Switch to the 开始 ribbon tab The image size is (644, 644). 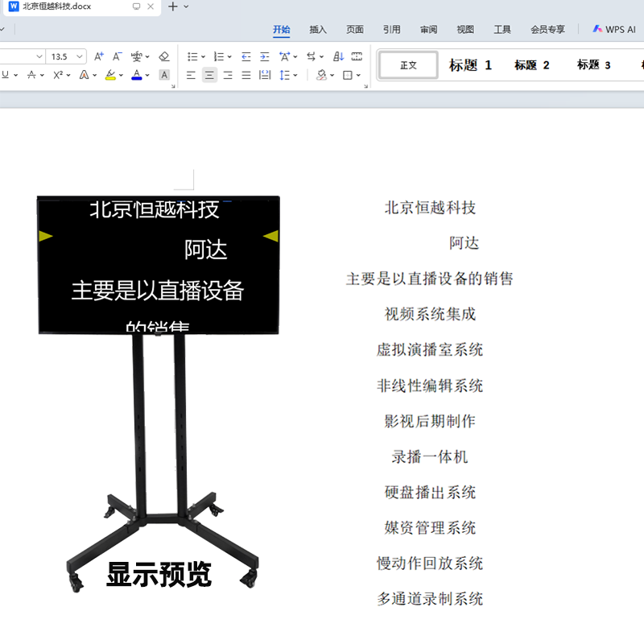coord(281,30)
